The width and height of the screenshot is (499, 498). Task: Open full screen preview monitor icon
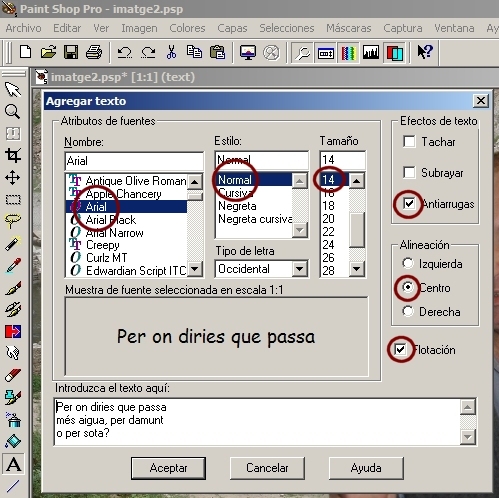(248, 52)
